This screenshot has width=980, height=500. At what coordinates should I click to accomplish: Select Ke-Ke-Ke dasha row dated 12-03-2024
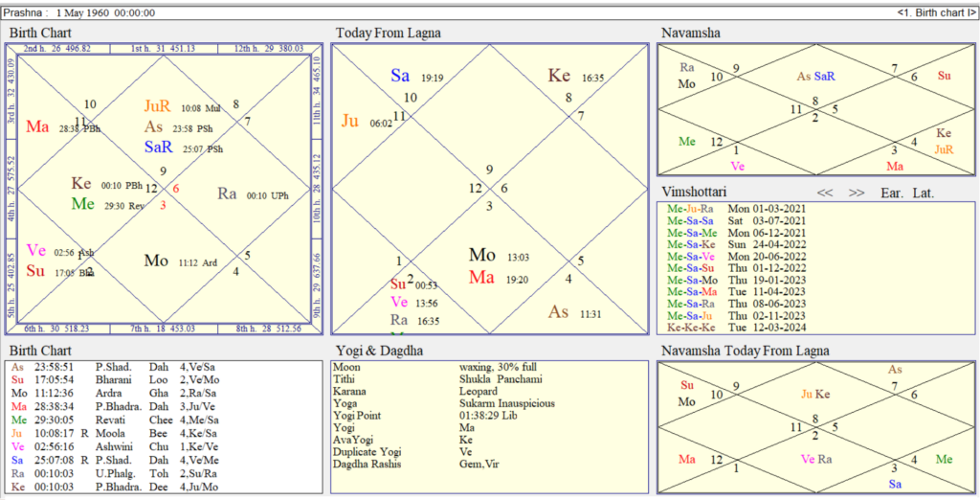[737, 328]
